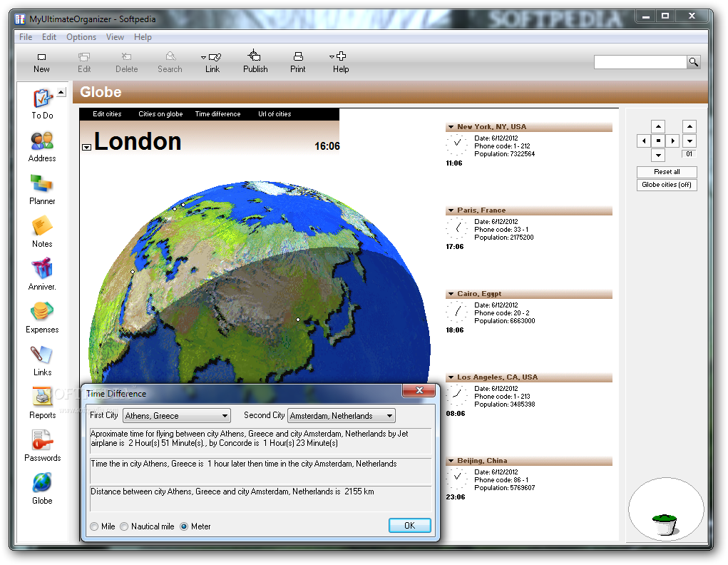Switch to Time difference tab

click(x=217, y=114)
